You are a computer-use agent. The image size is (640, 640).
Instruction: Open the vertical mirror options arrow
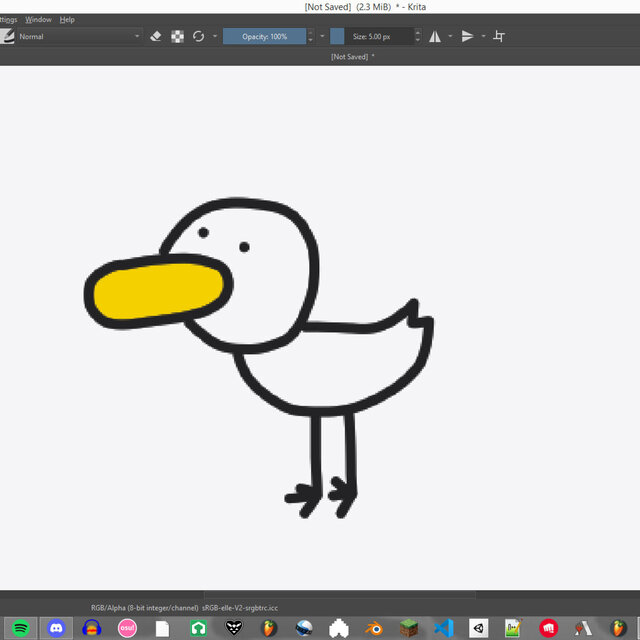pyautogui.click(x=483, y=36)
